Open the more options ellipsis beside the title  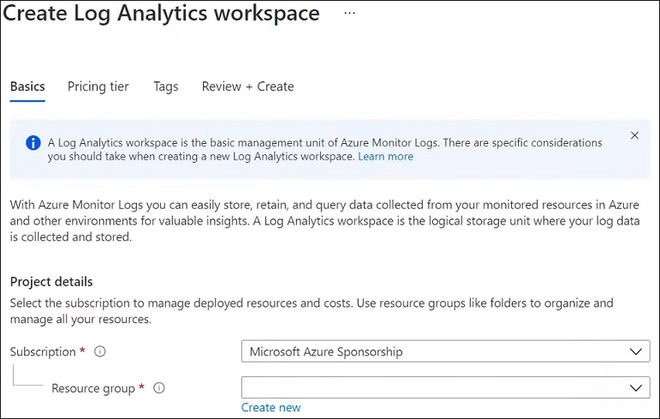pyautogui.click(x=349, y=14)
